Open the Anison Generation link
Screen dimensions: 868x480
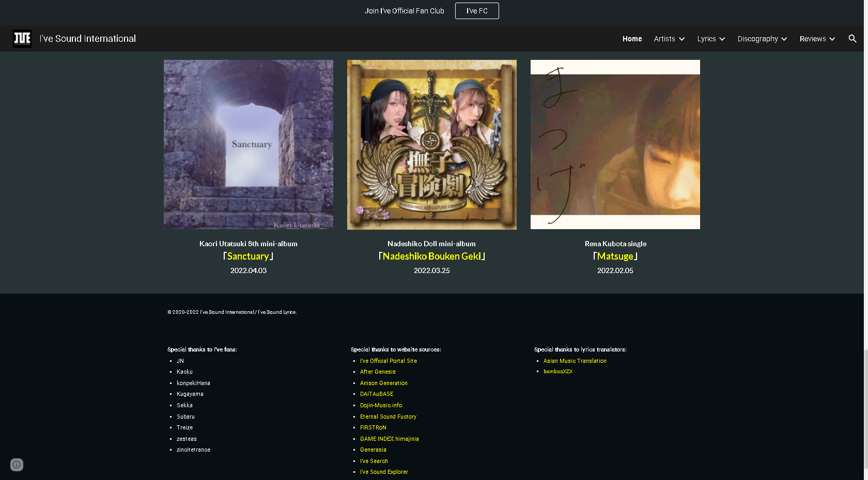pos(384,383)
